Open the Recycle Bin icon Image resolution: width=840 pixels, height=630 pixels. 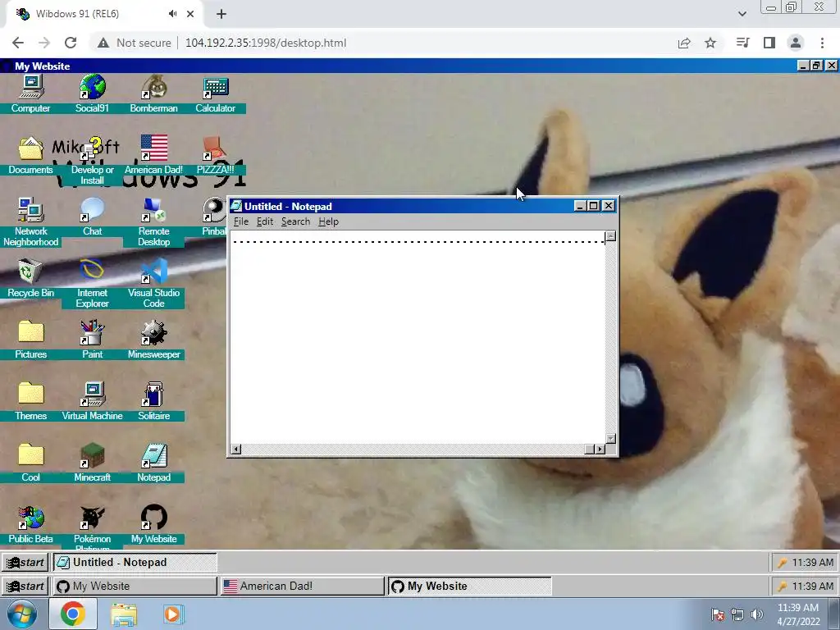click(30, 279)
